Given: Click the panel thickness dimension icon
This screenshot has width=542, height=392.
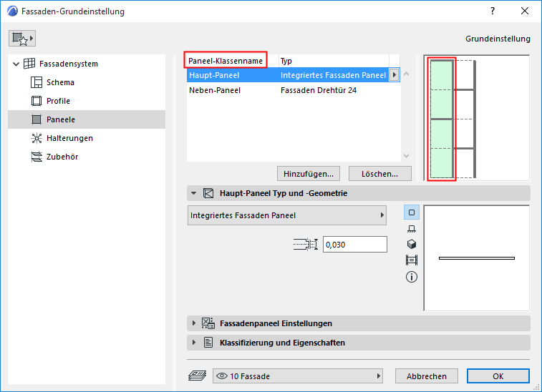Looking at the screenshot, I should coord(306,244).
